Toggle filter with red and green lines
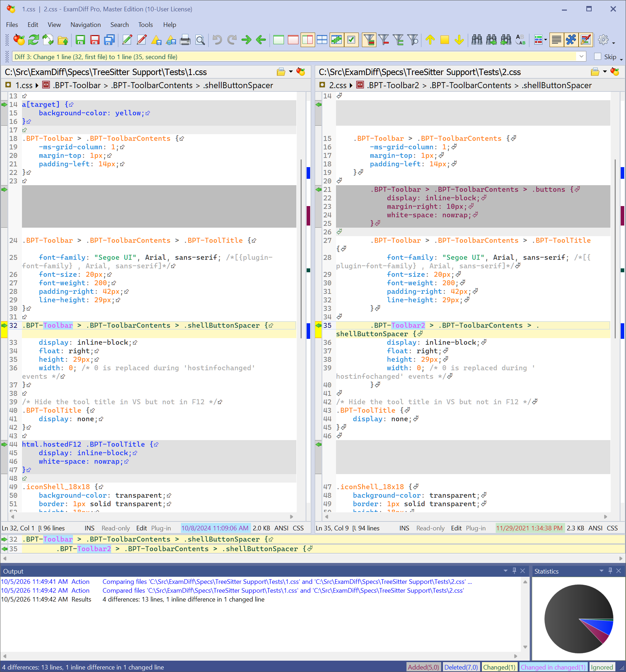The image size is (626, 672). coord(369,40)
